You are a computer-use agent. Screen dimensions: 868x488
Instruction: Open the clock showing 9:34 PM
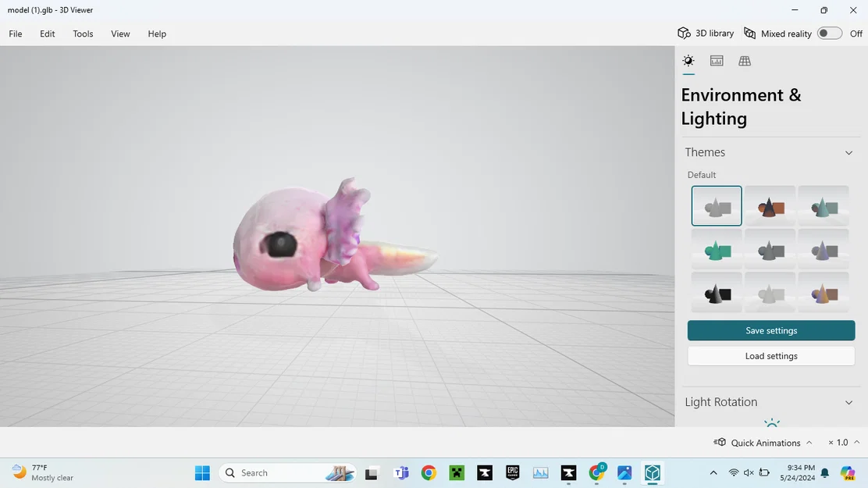[x=797, y=472]
